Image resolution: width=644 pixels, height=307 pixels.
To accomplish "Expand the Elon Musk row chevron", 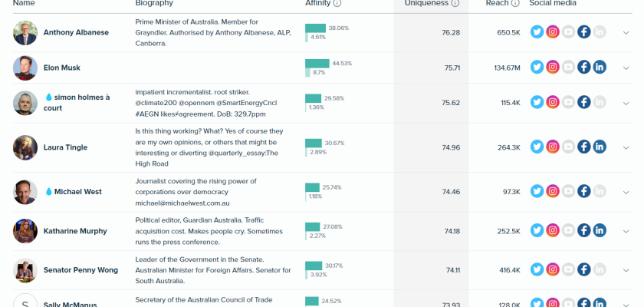I will coord(626,68).
